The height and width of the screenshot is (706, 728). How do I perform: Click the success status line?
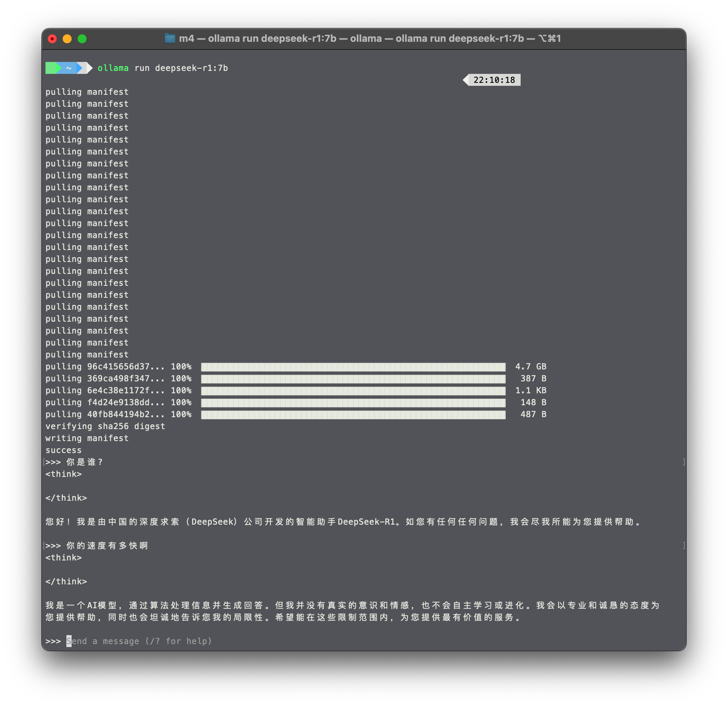pyautogui.click(x=63, y=450)
